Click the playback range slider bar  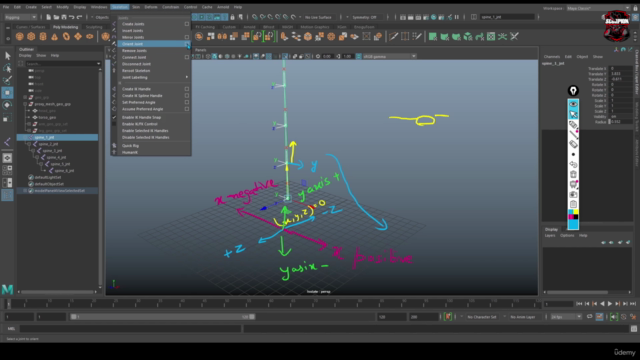[x=162, y=317]
